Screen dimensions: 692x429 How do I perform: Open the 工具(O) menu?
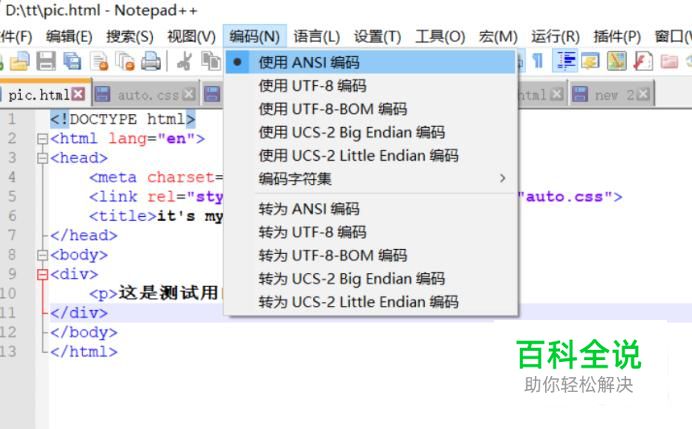click(440, 37)
